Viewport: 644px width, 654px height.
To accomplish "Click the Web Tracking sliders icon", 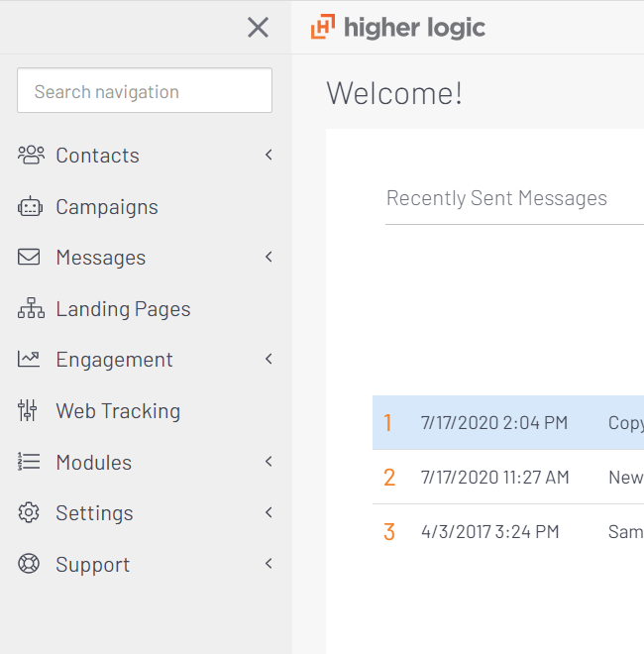I will pos(28,410).
